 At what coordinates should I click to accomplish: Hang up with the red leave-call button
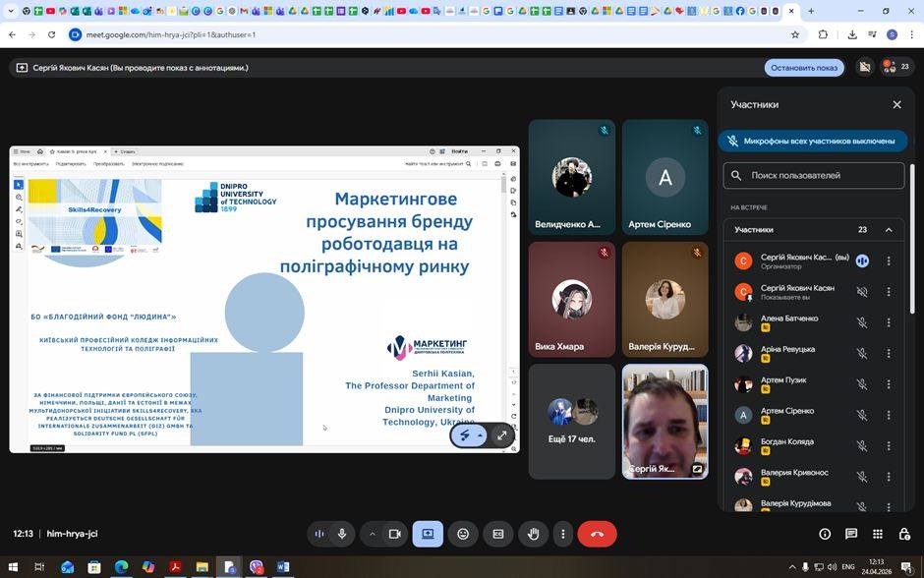tap(597, 534)
